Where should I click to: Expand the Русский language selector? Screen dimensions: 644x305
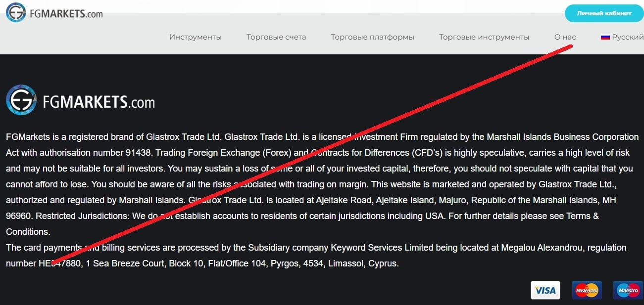click(622, 37)
